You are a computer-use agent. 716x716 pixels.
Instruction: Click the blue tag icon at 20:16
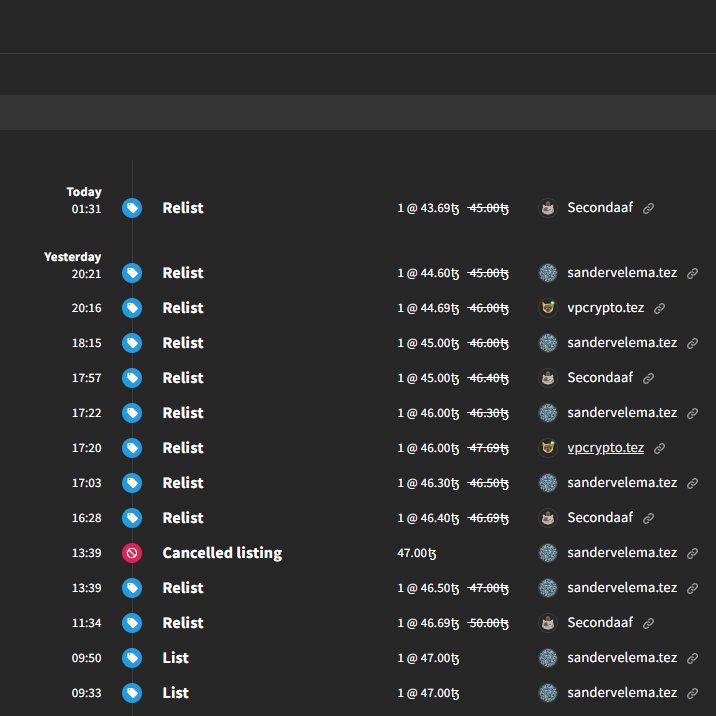tap(132, 308)
